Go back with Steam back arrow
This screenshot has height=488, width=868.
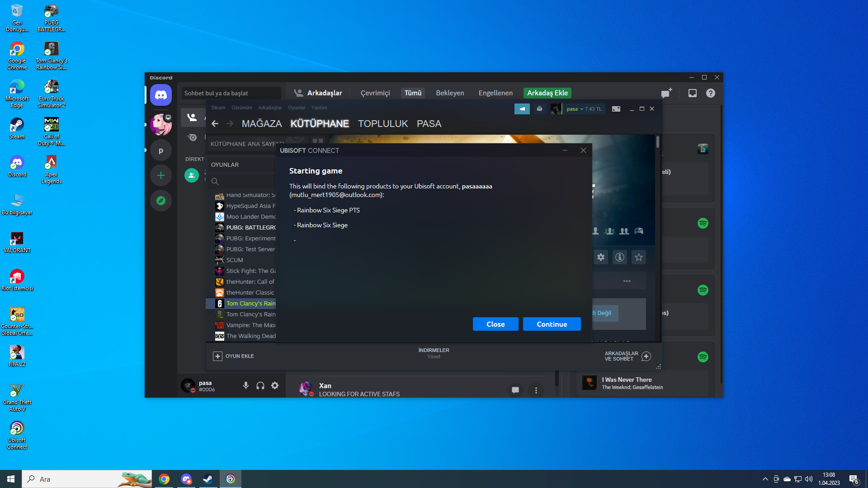point(215,123)
